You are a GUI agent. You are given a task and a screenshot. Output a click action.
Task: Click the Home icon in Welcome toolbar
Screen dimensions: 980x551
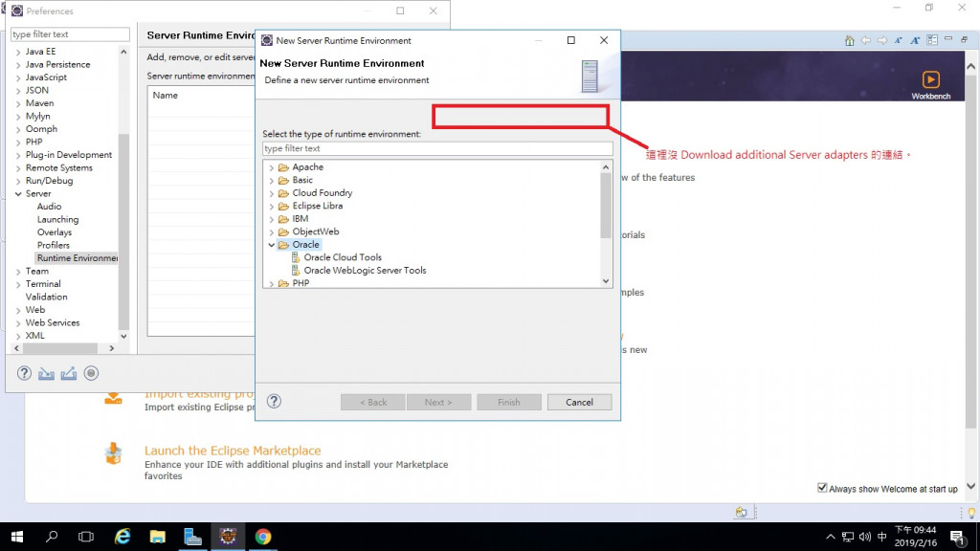(850, 40)
